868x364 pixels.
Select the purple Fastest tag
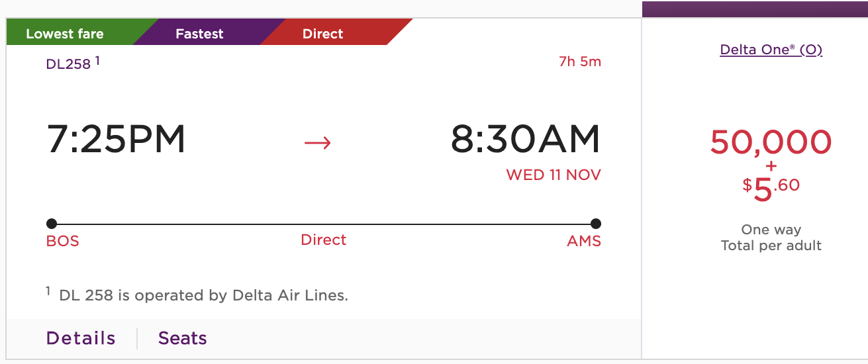(199, 34)
